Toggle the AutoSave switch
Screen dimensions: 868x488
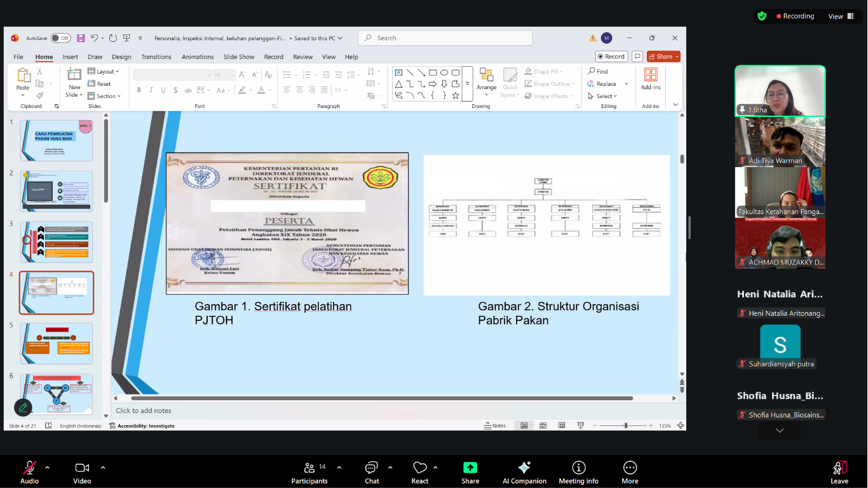tap(60, 38)
